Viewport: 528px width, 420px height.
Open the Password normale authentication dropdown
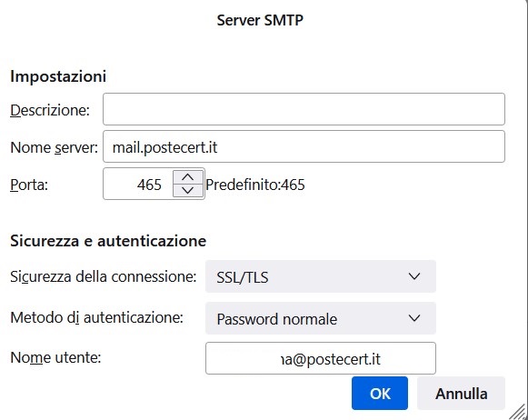(x=321, y=318)
